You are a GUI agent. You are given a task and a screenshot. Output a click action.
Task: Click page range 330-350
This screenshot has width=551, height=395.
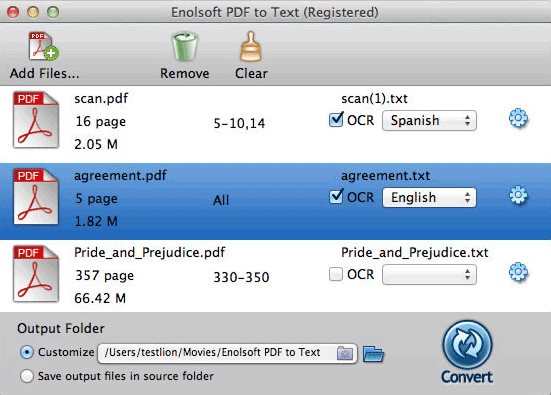pos(241,277)
